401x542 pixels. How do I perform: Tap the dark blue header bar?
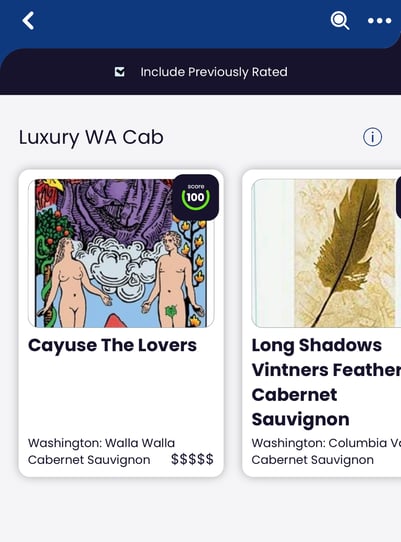(180, 21)
